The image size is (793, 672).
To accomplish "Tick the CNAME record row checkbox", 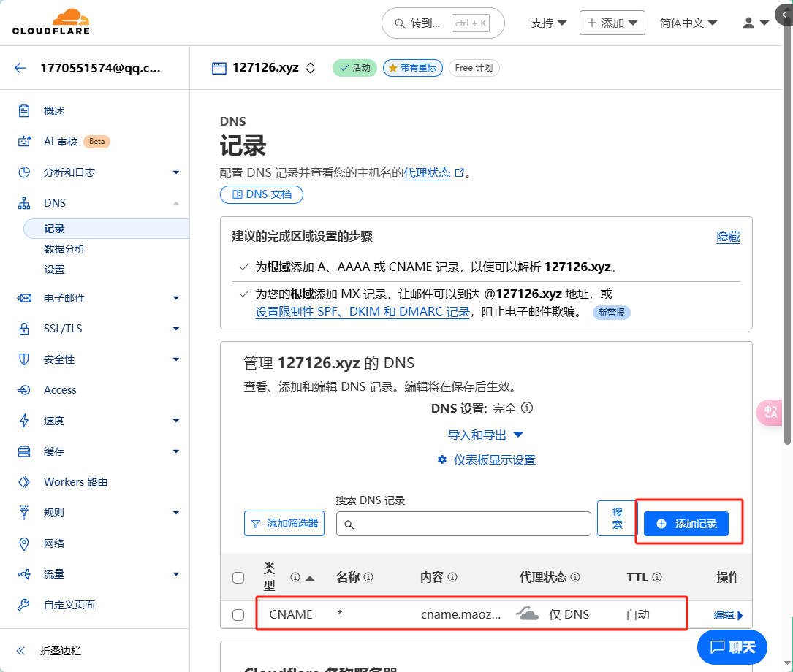I will click(x=238, y=615).
